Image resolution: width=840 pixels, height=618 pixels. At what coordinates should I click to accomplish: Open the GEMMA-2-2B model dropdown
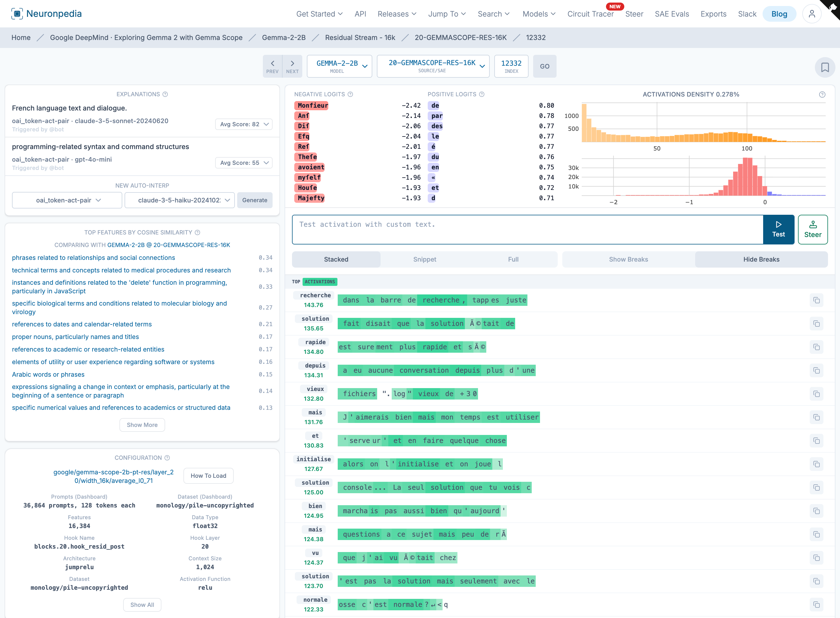coord(339,66)
